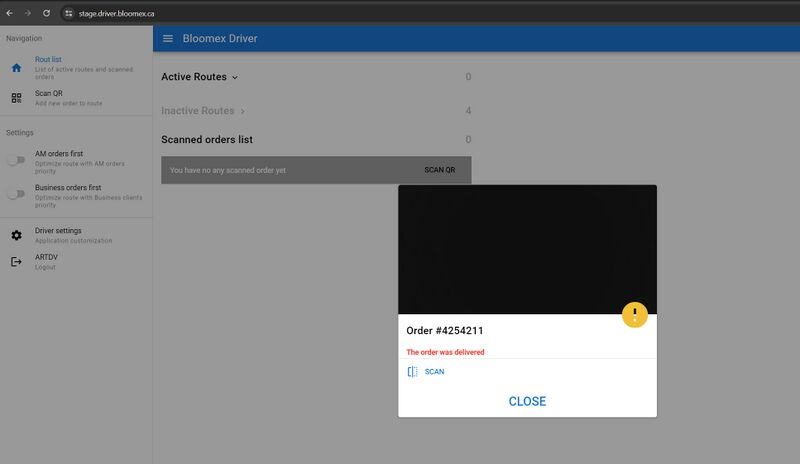Click the SCAN QR button in the scanned orders bar

tap(440, 170)
